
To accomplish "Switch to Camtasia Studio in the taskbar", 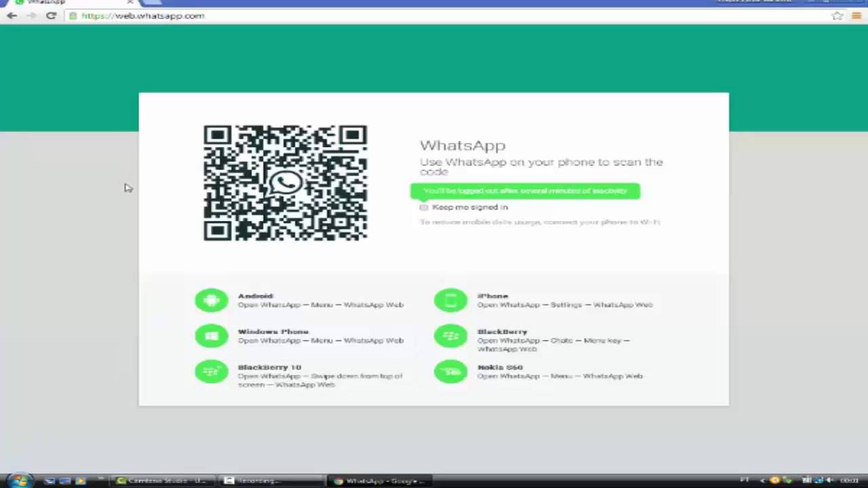I will (x=161, y=481).
